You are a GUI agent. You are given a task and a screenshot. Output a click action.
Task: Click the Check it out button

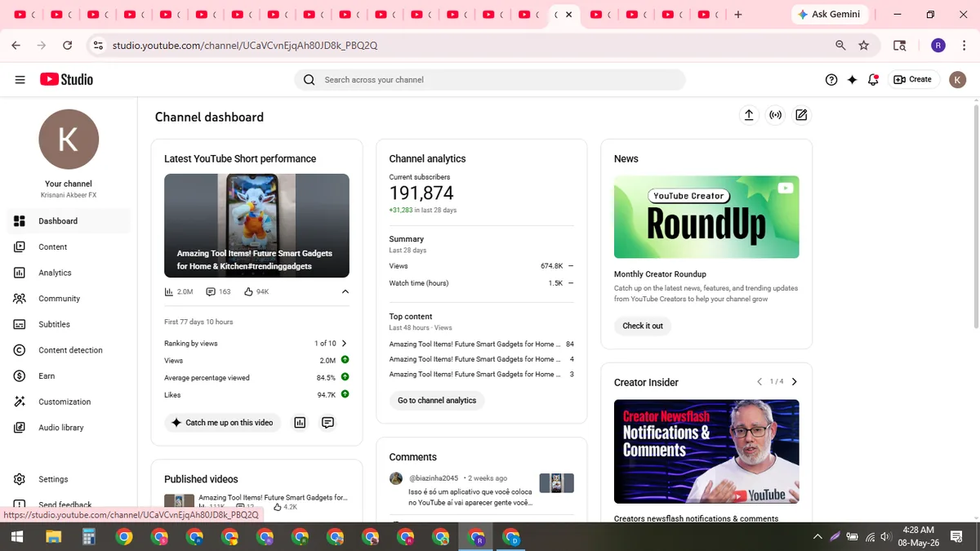(643, 326)
